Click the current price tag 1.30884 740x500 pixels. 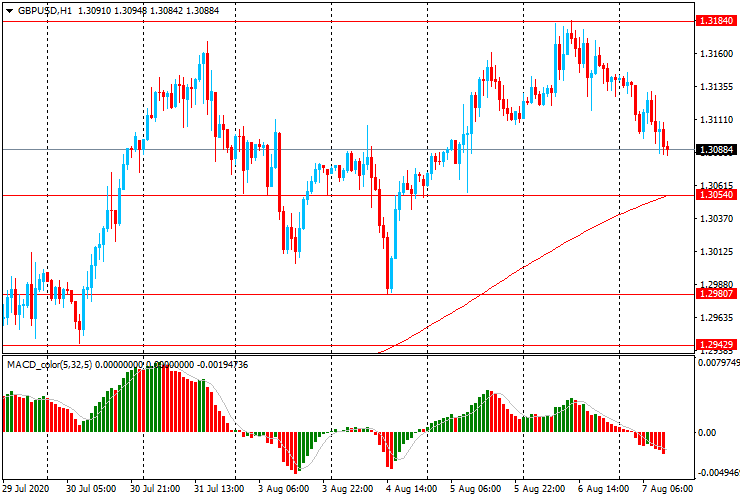(x=716, y=150)
